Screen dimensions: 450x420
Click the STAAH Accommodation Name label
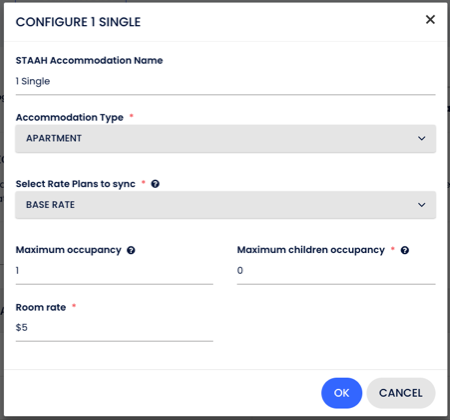point(89,60)
